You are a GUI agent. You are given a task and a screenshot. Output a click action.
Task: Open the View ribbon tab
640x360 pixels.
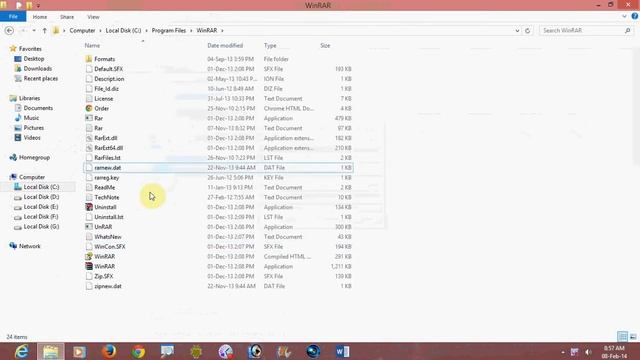click(93, 17)
